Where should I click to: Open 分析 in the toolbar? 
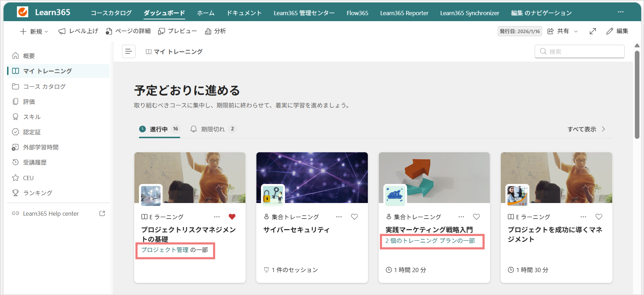coord(215,31)
